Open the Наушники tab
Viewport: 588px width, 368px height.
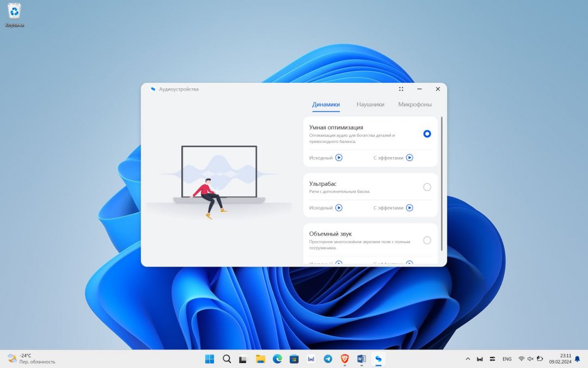[370, 104]
